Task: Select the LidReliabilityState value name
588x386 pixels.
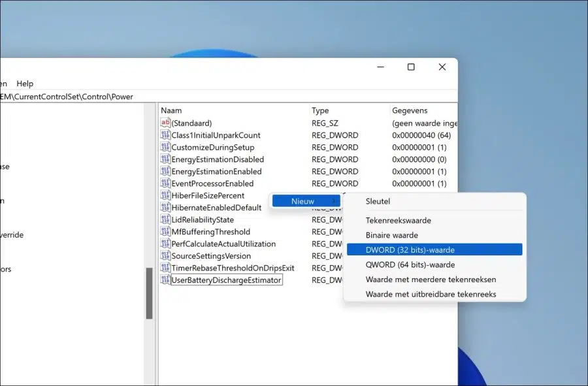Action: pyautogui.click(x=203, y=219)
